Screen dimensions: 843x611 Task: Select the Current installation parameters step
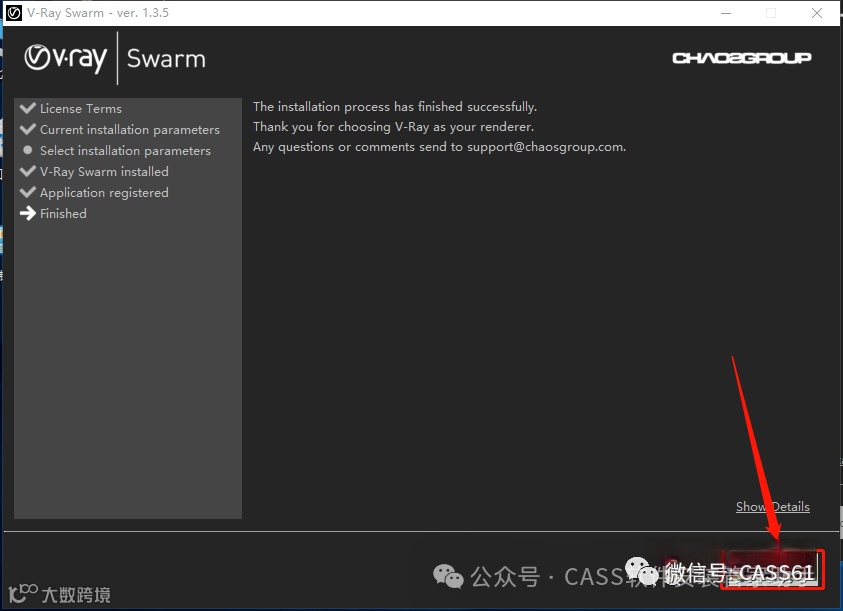pyautogui.click(x=130, y=130)
